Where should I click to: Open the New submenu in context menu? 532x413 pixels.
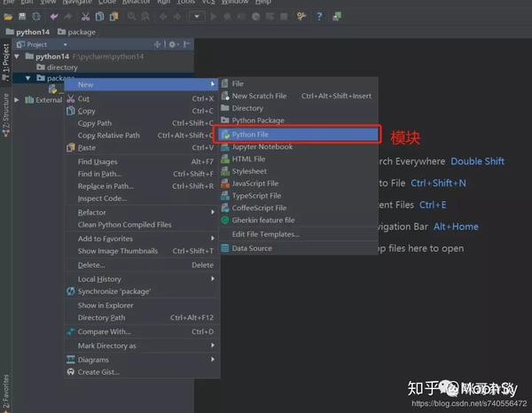(141, 84)
